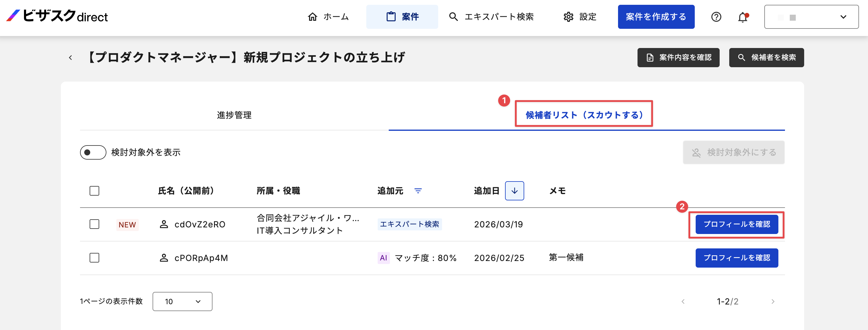The image size is (868, 330).
Task: Click the NEW badge on the cdOvZ2eRO row
Action: (x=127, y=224)
